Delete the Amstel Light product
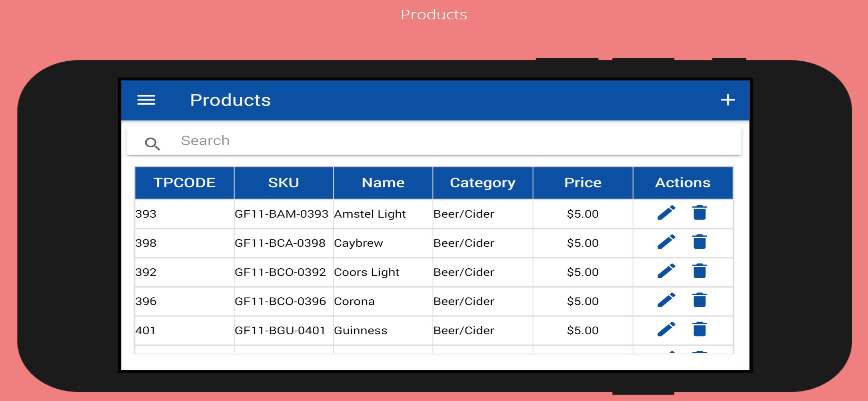This screenshot has width=868, height=401. [699, 213]
